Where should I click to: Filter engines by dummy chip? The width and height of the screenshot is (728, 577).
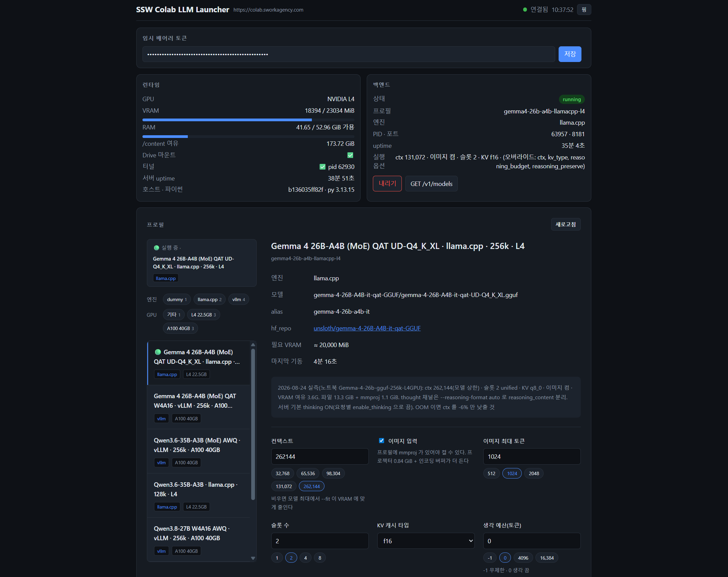pyautogui.click(x=177, y=299)
